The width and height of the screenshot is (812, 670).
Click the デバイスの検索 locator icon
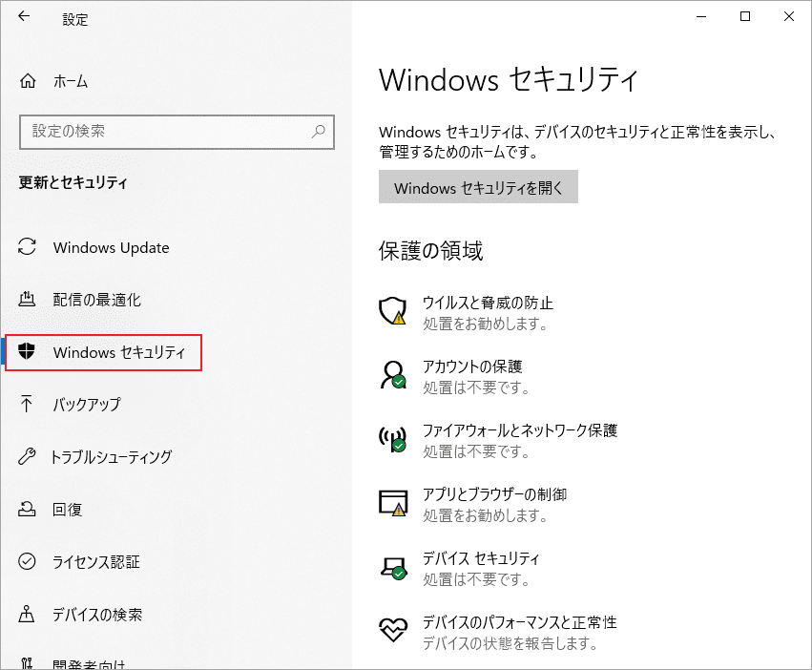click(27, 614)
